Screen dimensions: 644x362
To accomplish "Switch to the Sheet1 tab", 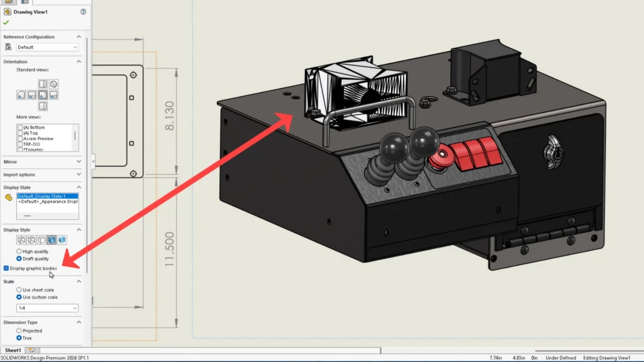I will tap(13, 350).
